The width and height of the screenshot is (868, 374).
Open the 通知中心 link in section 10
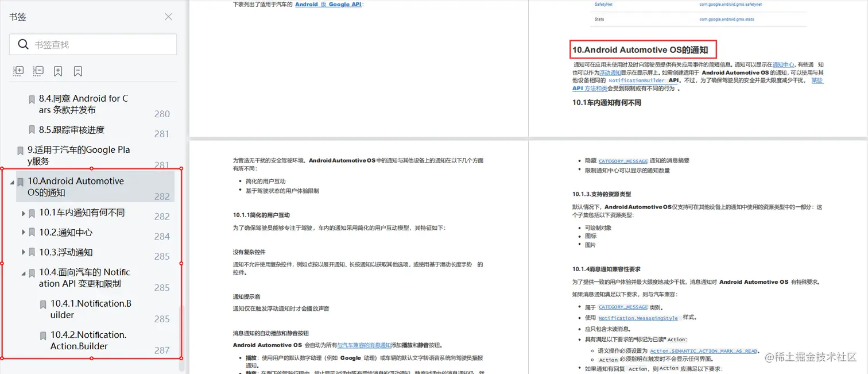click(783, 65)
